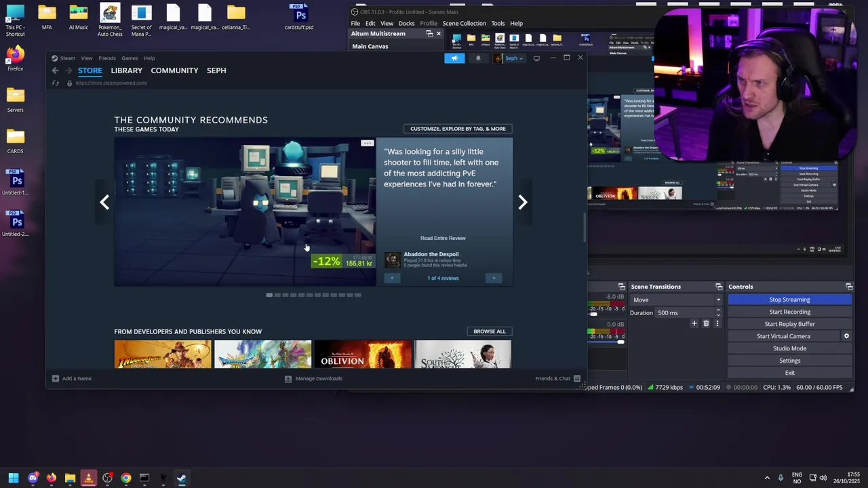Show previous recommended game in carousel

[104, 202]
